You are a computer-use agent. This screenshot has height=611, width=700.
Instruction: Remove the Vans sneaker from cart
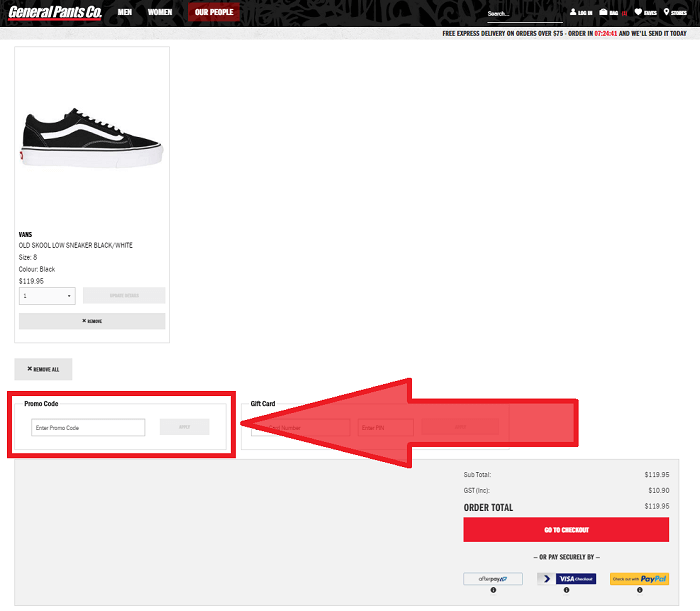point(92,321)
